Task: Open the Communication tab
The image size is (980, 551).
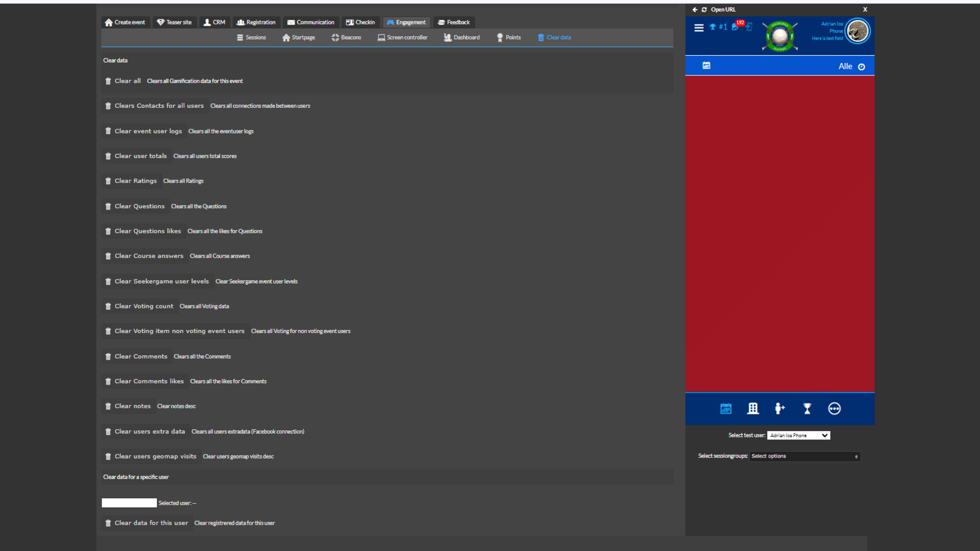Action: pos(311,22)
